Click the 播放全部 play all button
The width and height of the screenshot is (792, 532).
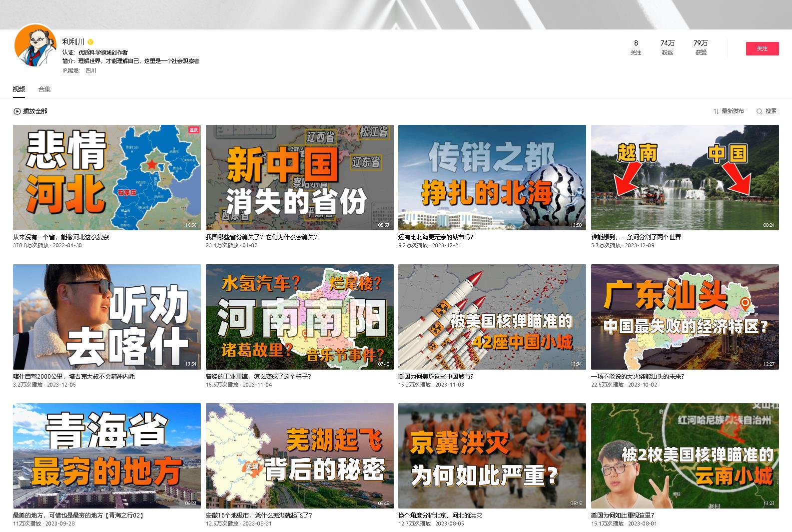tap(34, 111)
